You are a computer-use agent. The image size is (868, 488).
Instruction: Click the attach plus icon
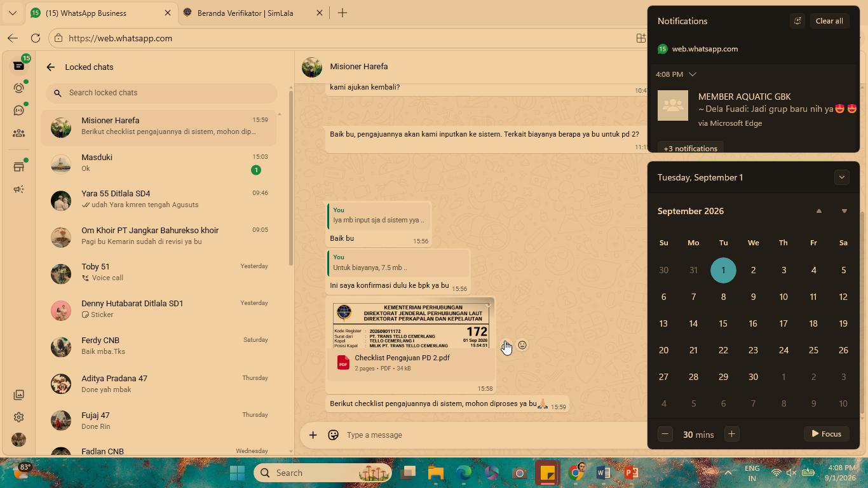click(x=313, y=435)
